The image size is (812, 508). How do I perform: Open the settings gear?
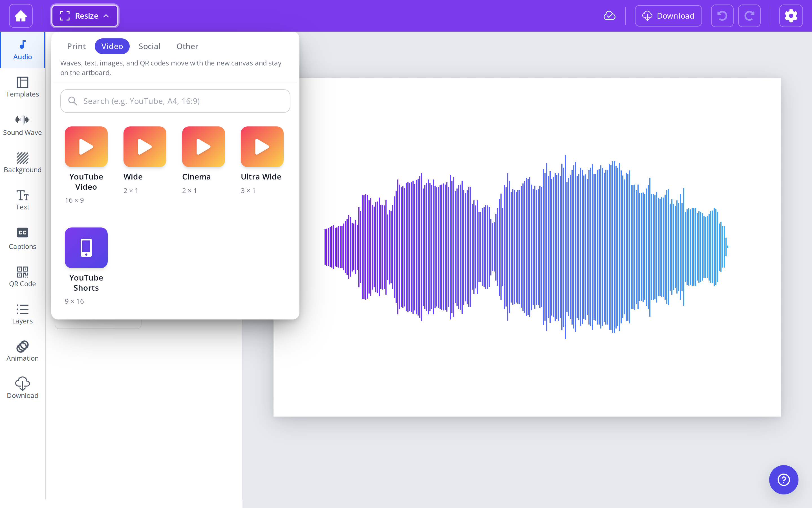791,16
